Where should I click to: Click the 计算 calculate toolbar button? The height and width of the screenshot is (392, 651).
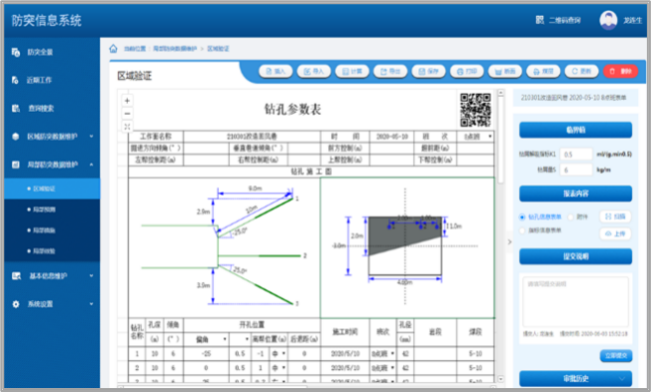pos(352,71)
